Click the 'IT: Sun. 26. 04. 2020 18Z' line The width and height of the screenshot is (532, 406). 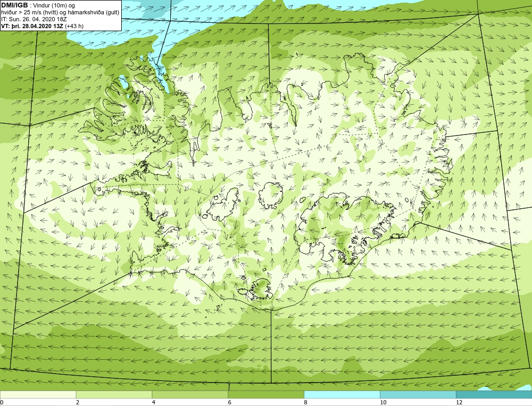(34, 19)
